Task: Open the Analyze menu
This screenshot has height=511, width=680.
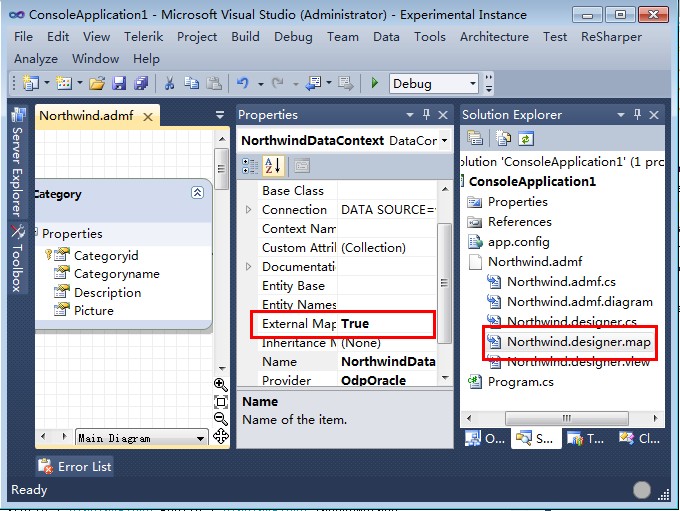Action: click(36, 59)
